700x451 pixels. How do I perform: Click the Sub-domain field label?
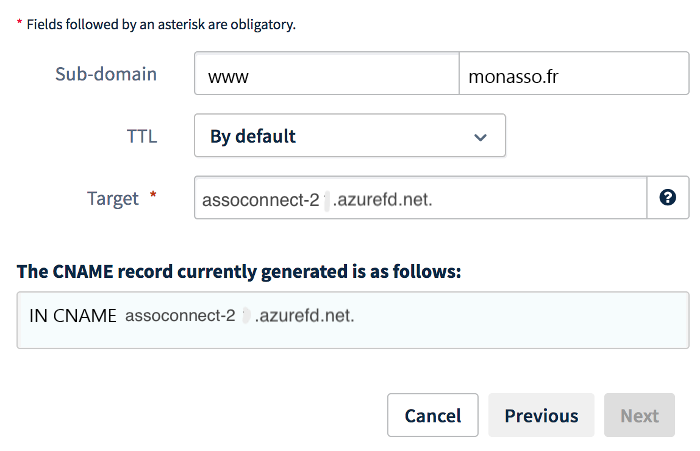(x=106, y=74)
